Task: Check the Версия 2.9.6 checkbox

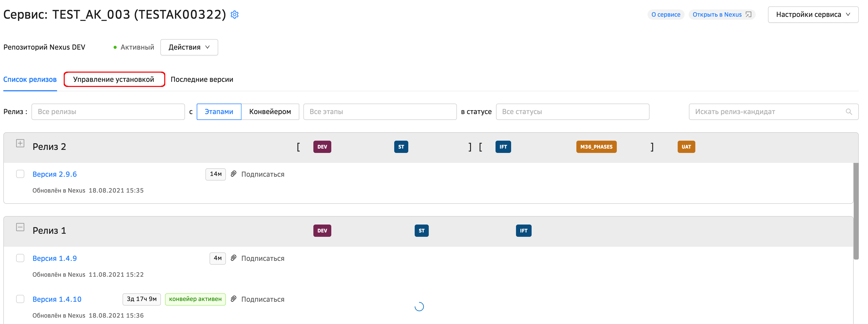Action: click(20, 174)
